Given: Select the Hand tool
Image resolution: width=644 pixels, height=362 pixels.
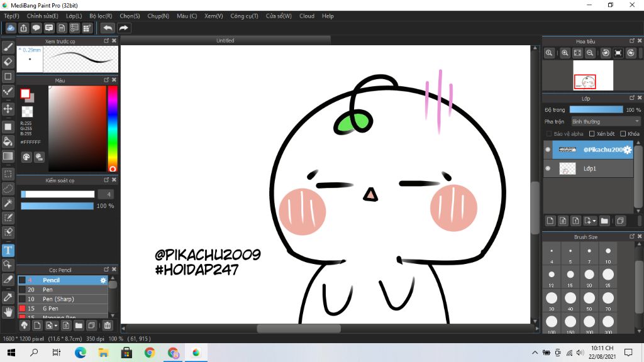Looking at the screenshot, I should [8, 312].
